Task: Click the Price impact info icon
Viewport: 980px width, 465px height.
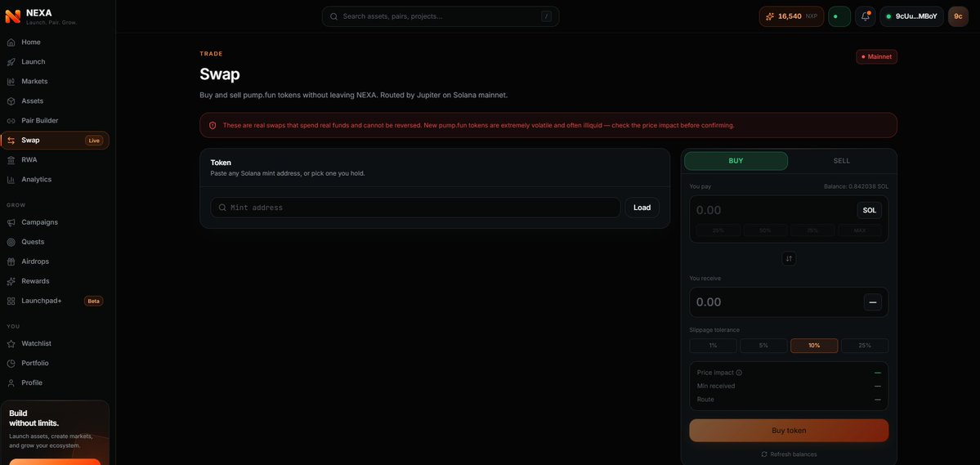Action: coord(739,373)
